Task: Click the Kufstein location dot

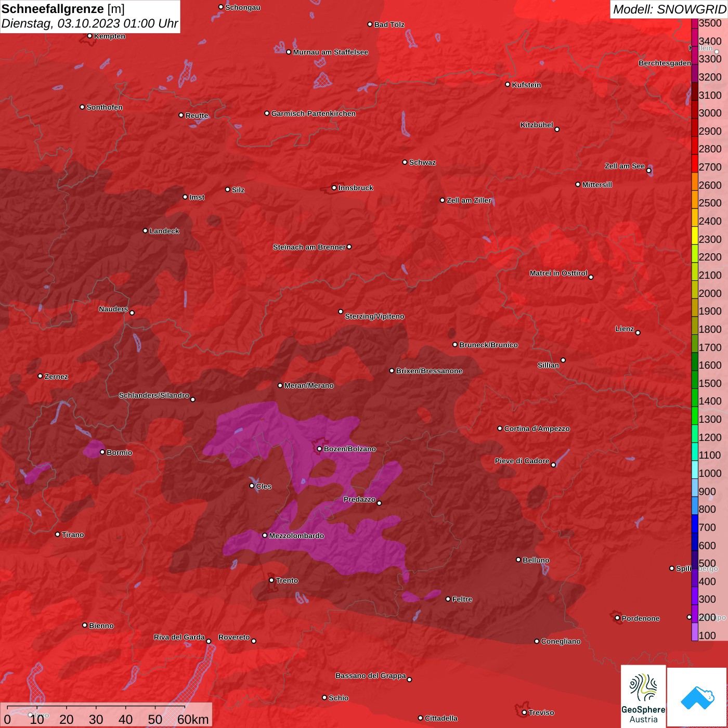Action: (x=508, y=84)
